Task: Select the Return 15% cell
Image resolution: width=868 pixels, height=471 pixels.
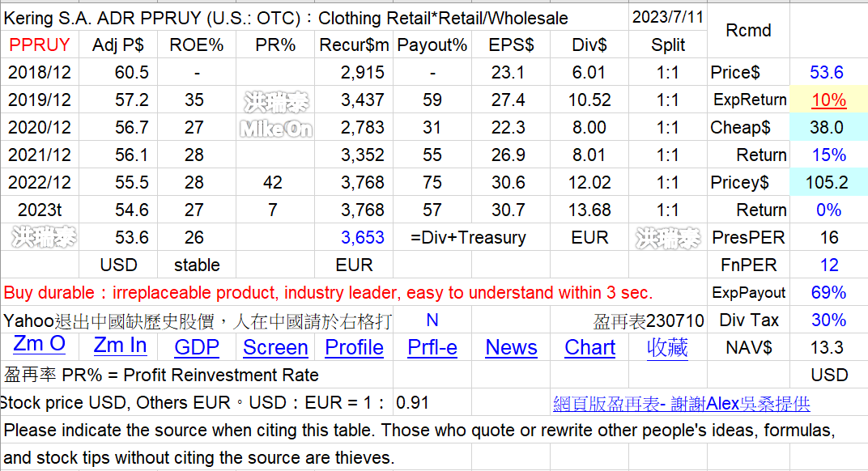Action: (828, 155)
